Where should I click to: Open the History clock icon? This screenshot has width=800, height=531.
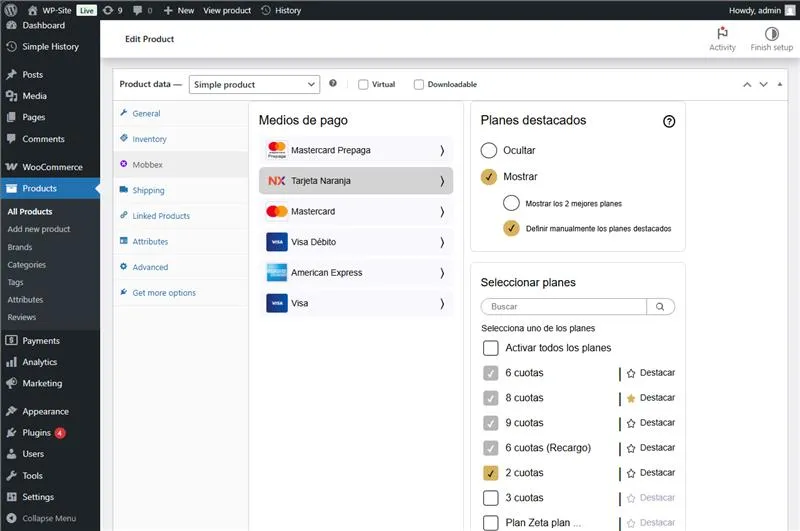pyautogui.click(x=266, y=10)
